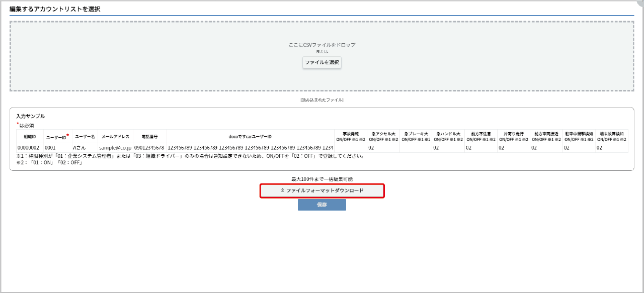The height and width of the screenshot is (293, 644).
Task: Select the Aさん user name cell
Action: tap(80, 148)
